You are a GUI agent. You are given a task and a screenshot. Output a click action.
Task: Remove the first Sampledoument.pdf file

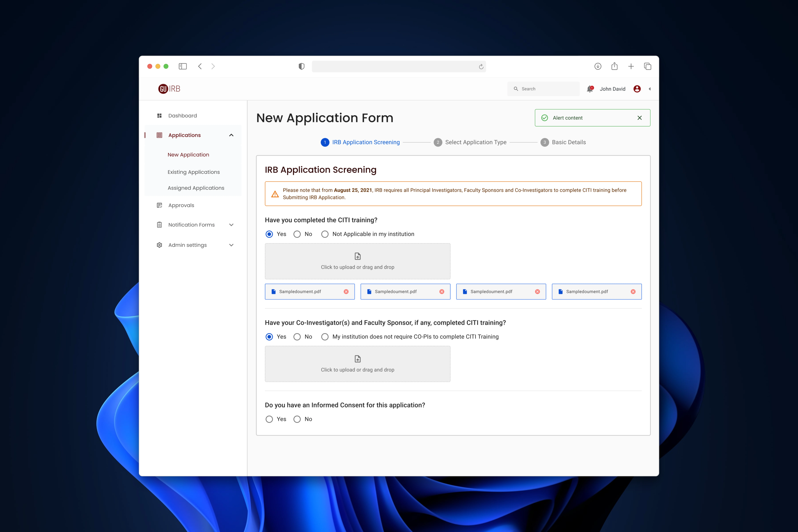pos(346,291)
